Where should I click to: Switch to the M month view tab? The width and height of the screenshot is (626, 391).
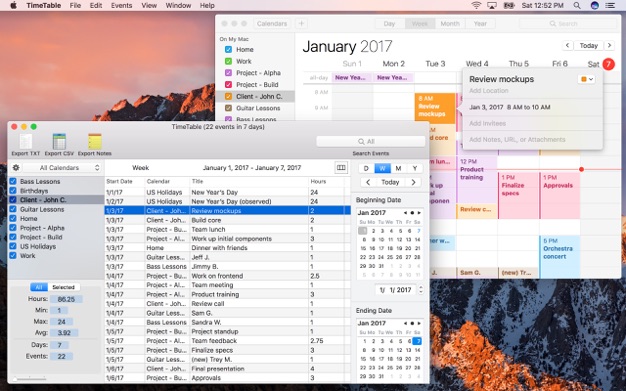coord(398,169)
